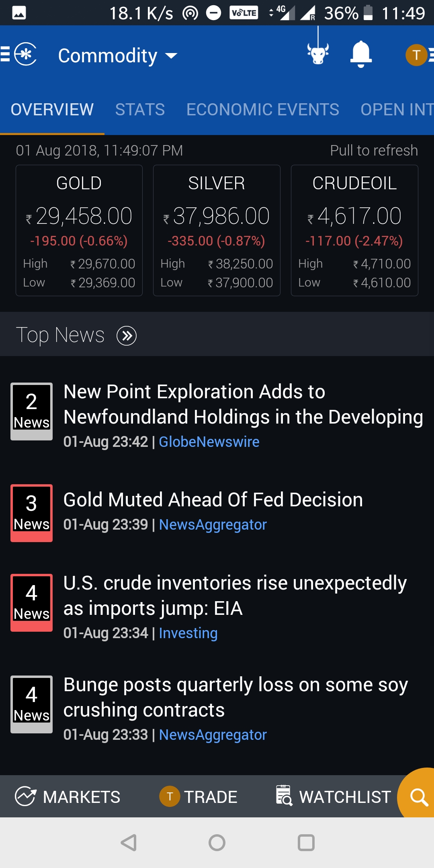Open the Open Interest tab
This screenshot has height=868, width=434.
coord(397,110)
